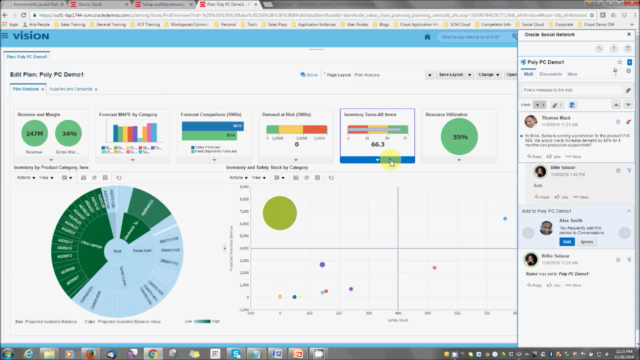Screen dimensions: 640x360
Task: Close the Supplies and Demands tab
Action: point(96,89)
